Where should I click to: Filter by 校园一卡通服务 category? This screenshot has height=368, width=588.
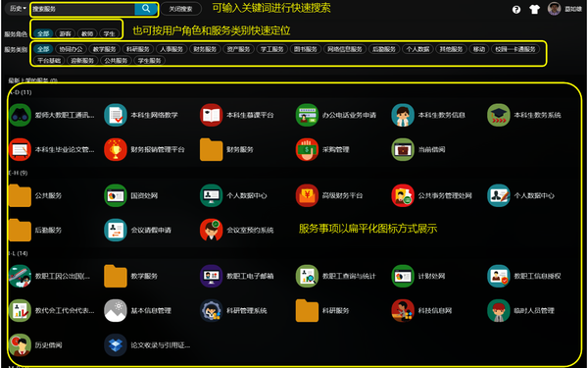[x=515, y=49]
